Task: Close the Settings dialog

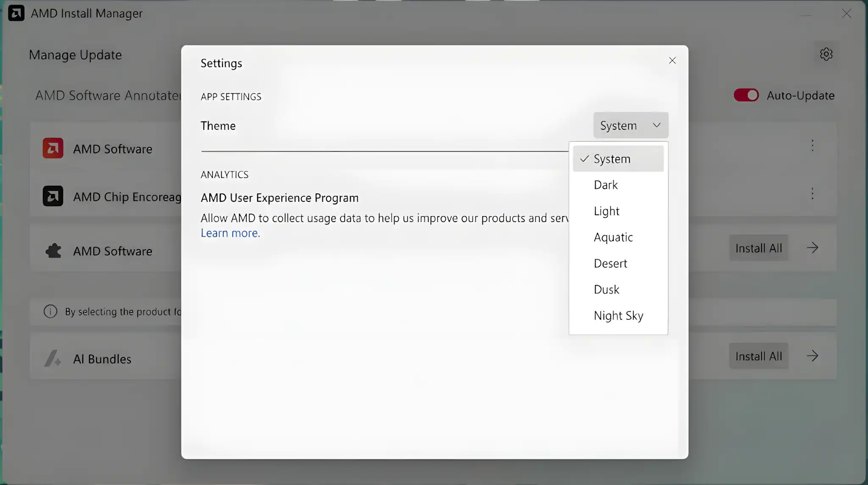Action: click(672, 61)
